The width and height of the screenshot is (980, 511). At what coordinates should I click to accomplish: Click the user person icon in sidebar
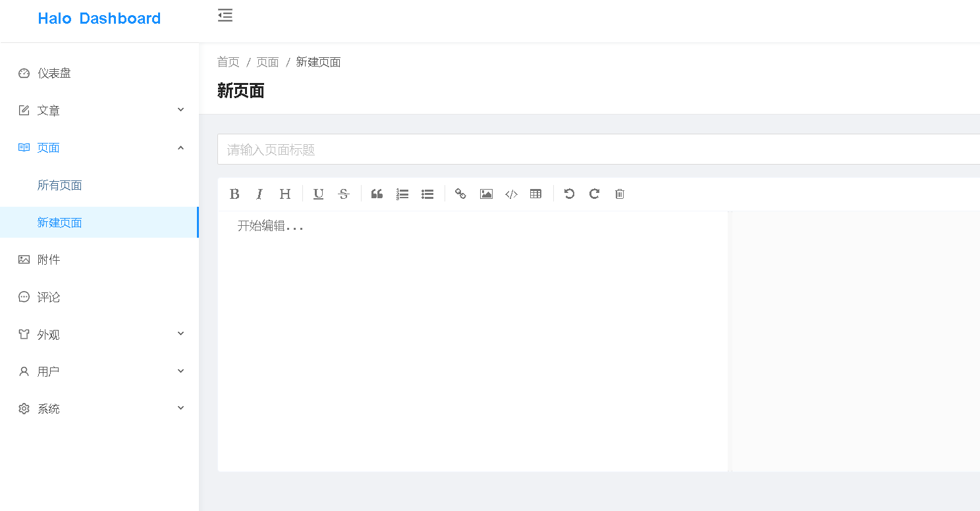click(x=24, y=371)
